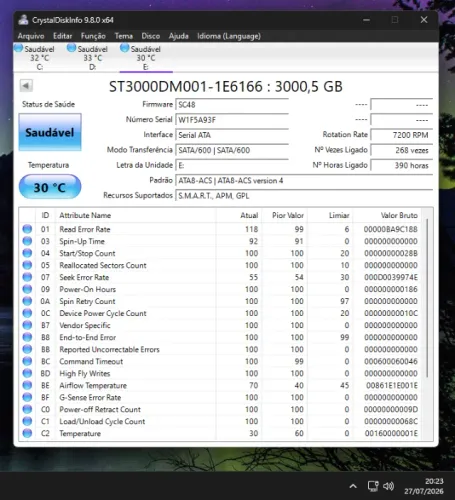Open the taskbar network icon
The height and width of the screenshot is (500, 455).
point(373,486)
